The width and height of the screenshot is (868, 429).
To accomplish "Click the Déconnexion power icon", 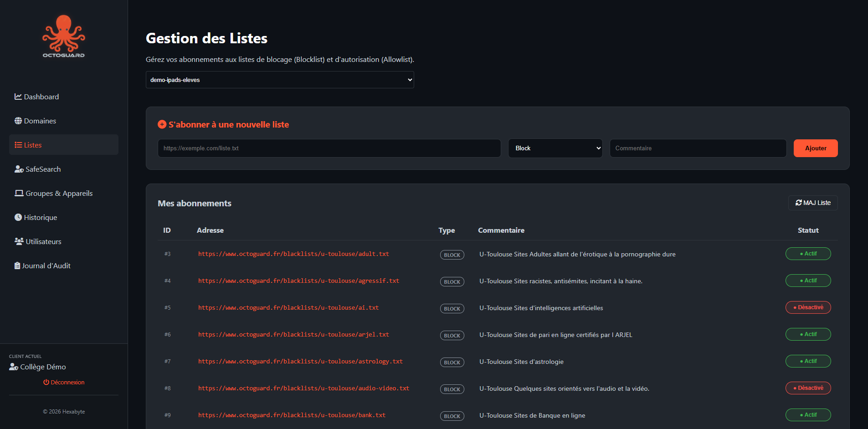I will [46, 382].
